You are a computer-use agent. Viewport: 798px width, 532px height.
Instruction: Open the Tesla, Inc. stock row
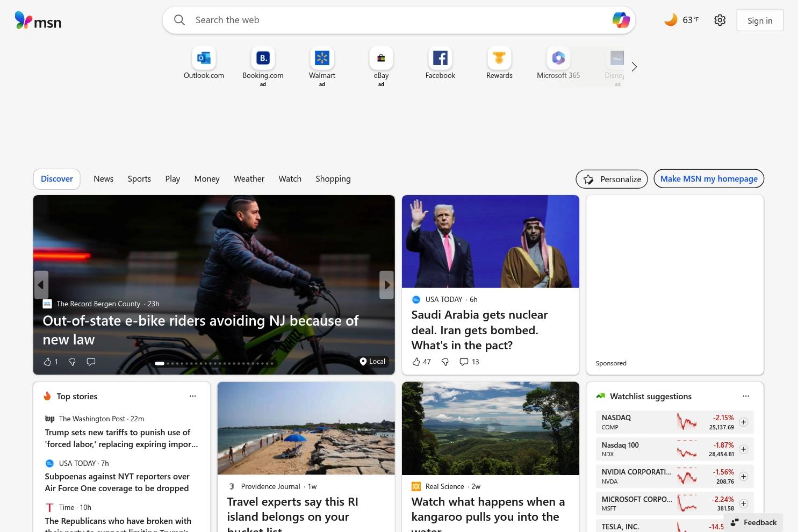coord(674,525)
